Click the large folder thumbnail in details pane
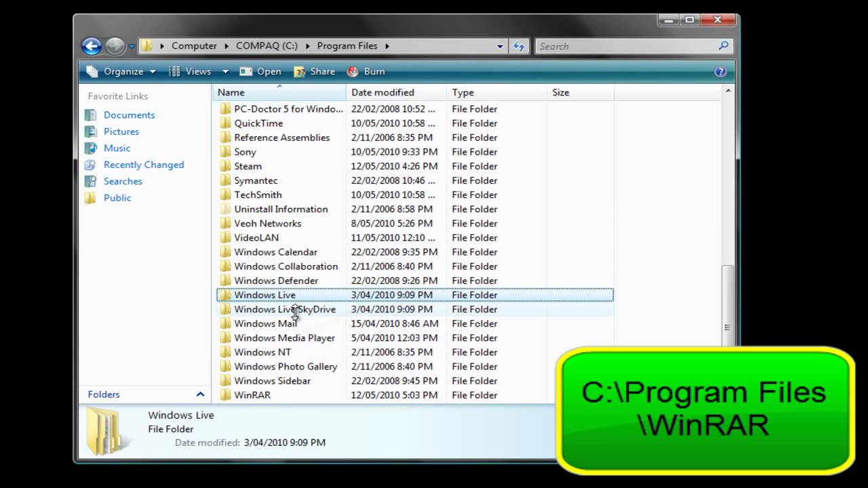 point(104,431)
